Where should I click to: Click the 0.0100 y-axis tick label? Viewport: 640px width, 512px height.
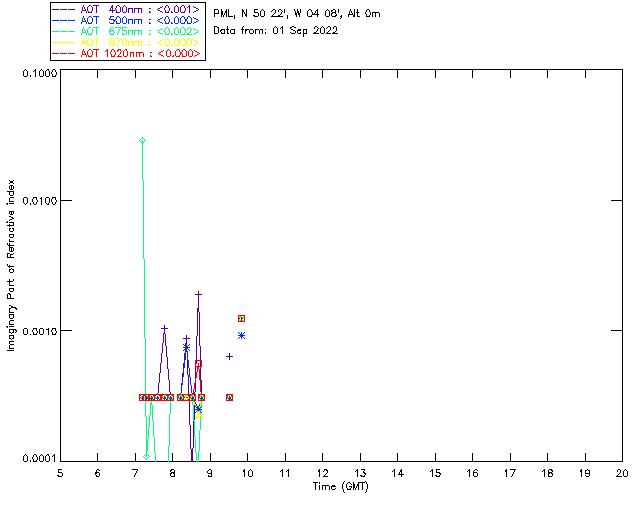pyautogui.click(x=39, y=201)
